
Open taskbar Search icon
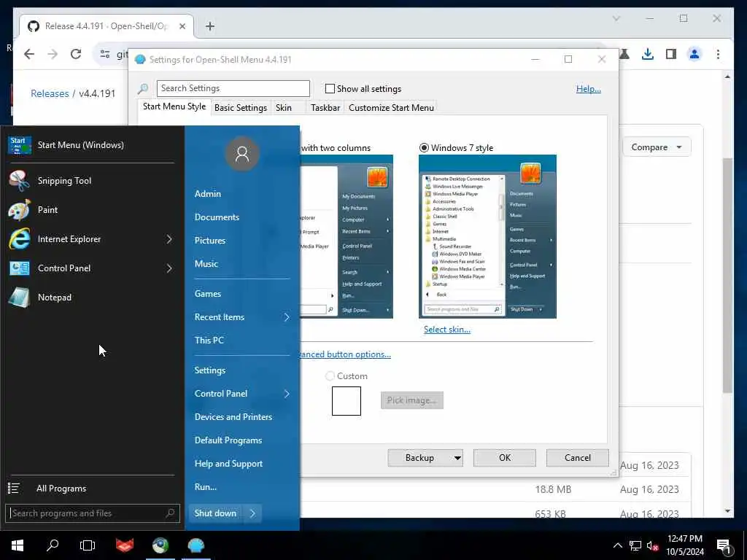click(x=53, y=545)
